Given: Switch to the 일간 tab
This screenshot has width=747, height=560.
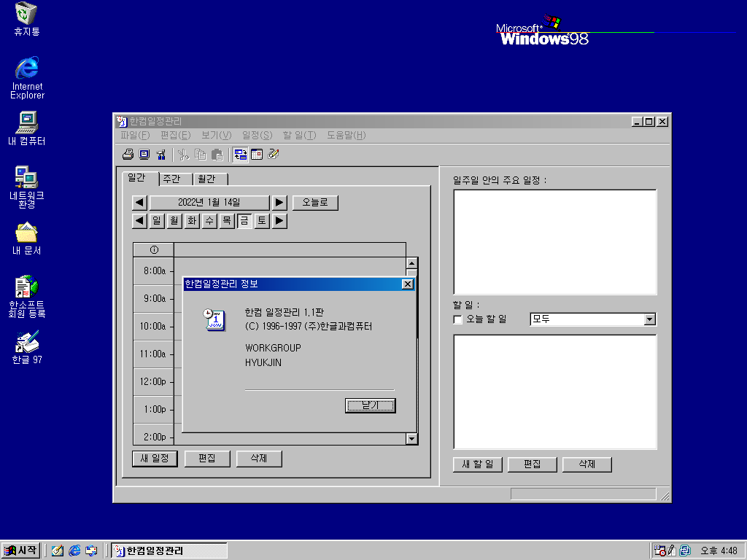Looking at the screenshot, I should [x=140, y=178].
